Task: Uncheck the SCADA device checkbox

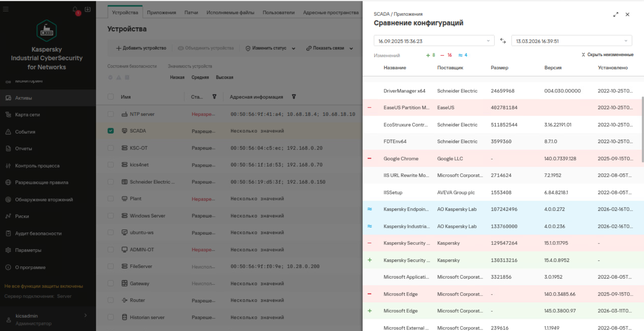Action: [111, 131]
